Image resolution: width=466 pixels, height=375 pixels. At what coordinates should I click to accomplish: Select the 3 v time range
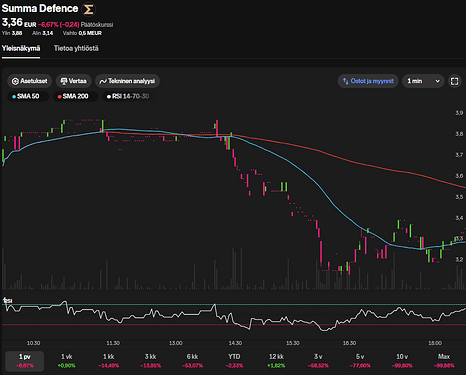(x=318, y=361)
